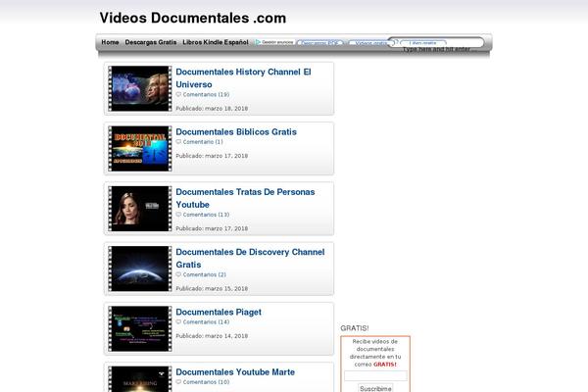Go to the Home menu item
The image size is (588, 392).
[110, 42]
